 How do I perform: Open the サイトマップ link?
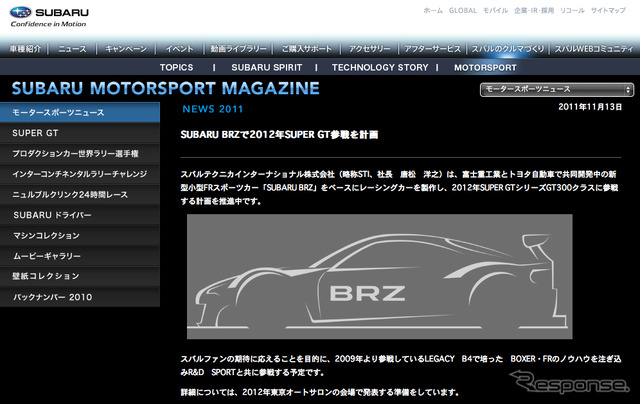point(608,11)
